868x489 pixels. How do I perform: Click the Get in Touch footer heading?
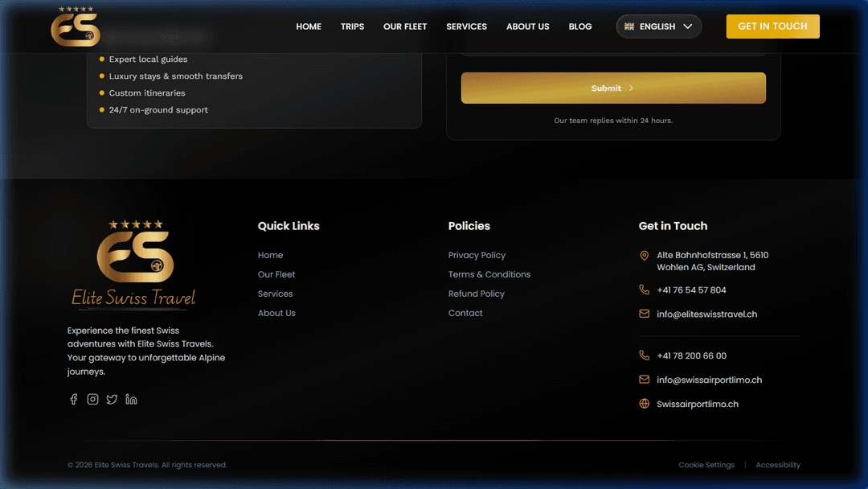pyautogui.click(x=673, y=226)
